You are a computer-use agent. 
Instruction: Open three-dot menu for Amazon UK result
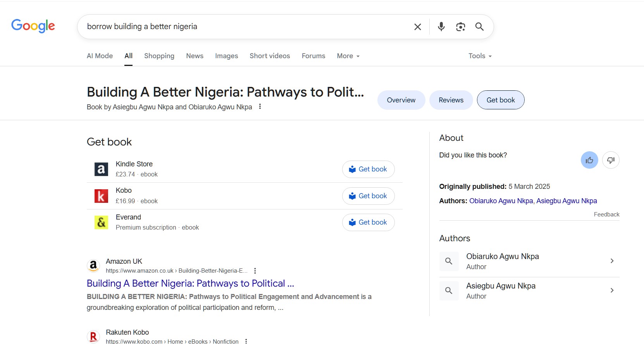[255, 271]
